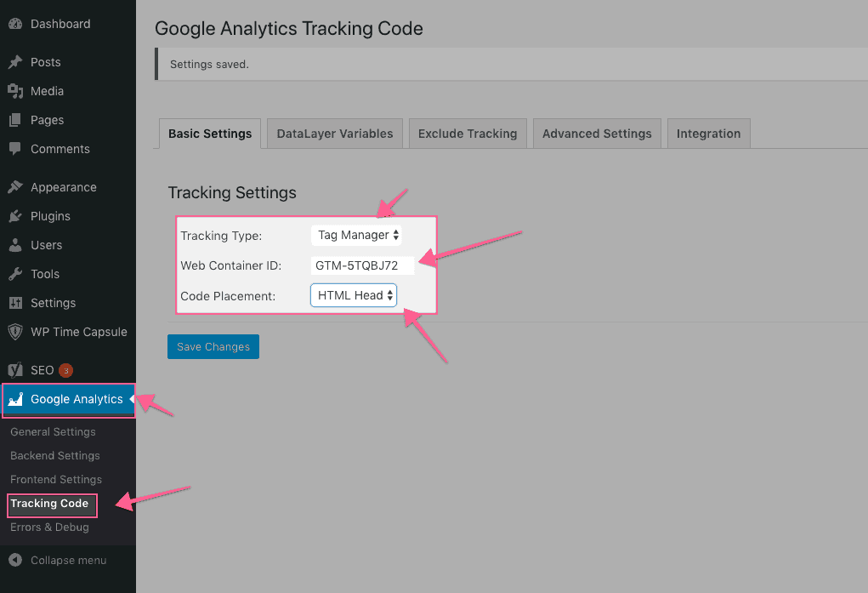The height and width of the screenshot is (593, 868).
Task: Switch to the DataLayer Variables tab
Action: [334, 134]
